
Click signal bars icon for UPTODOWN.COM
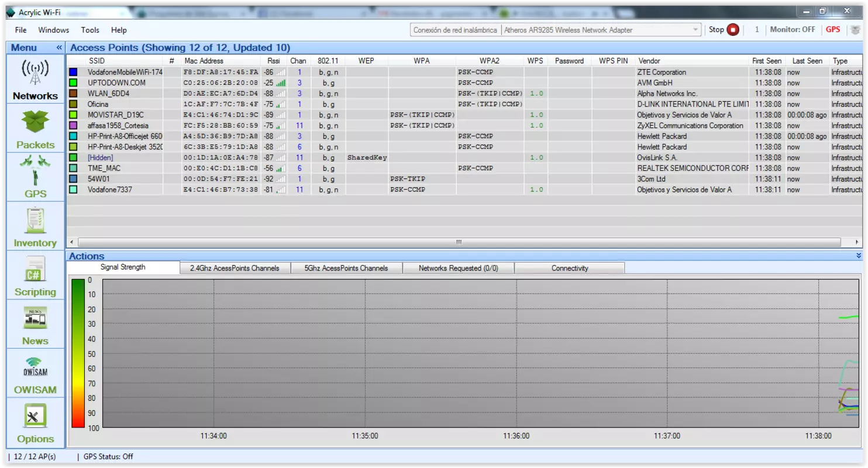click(x=281, y=83)
